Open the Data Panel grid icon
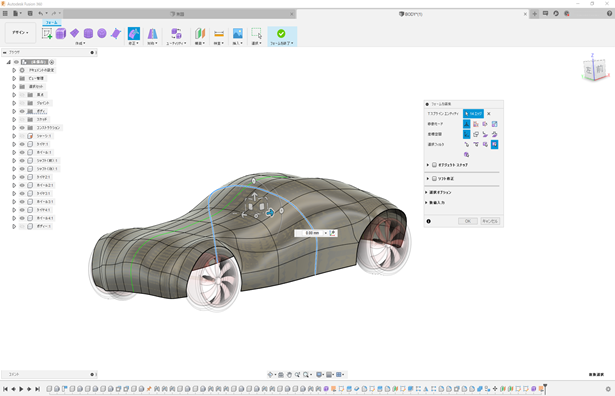Image resolution: width=615 pixels, height=396 pixels. 5,13
